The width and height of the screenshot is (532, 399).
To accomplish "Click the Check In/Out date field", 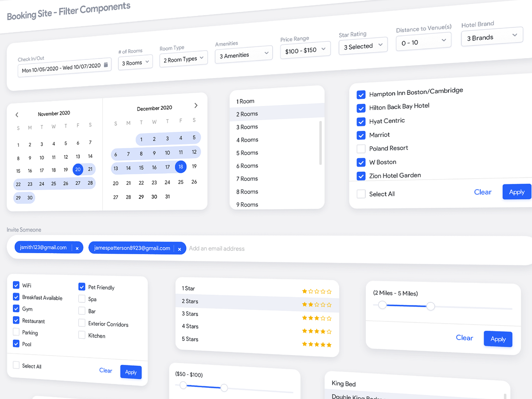I will [65, 67].
